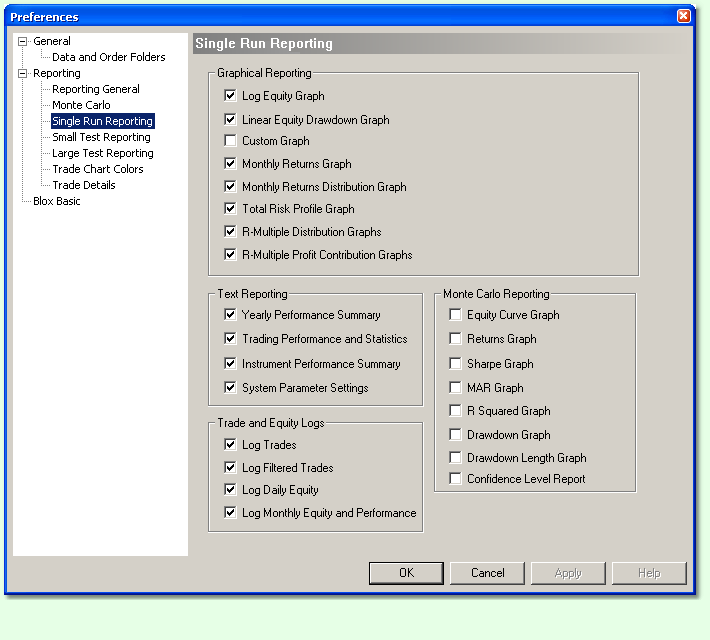Enable Sharpe Graph checkbox

(x=455, y=364)
